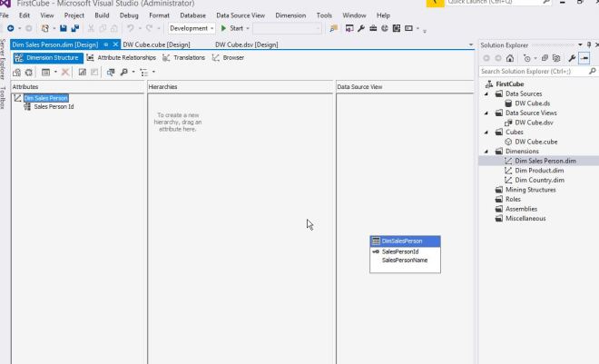The height and width of the screenshot is (364, 599).
Task: Click the Zoom magnifier icon in dimension toolbar
Action: (123, 72)
